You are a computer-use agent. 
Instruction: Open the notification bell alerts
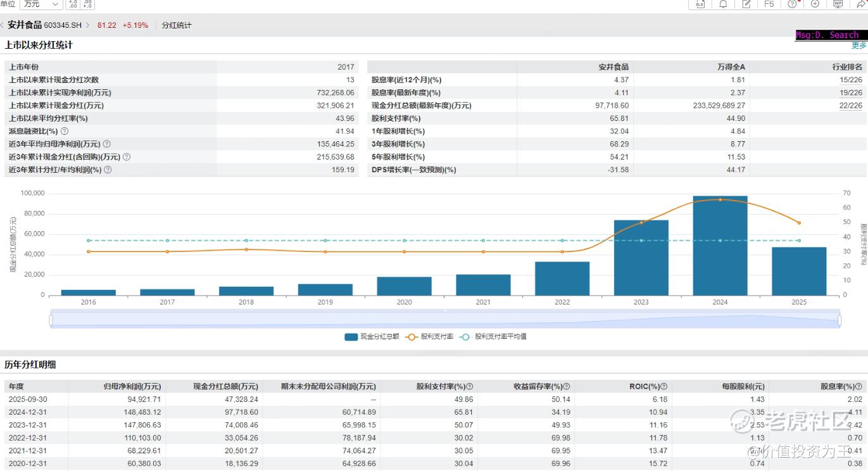tap(723, 4)
